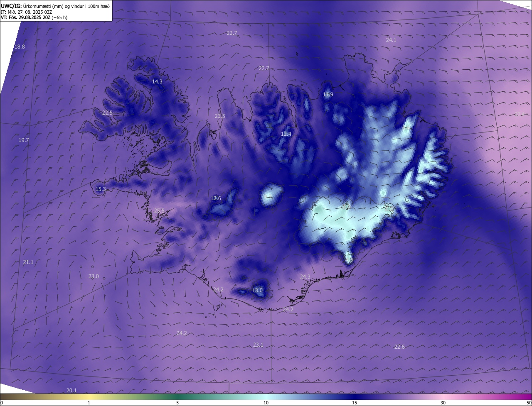Click the colour scale tick labelled 10
Viewport: 532px width, 406px height.
[x=266, y=403]
